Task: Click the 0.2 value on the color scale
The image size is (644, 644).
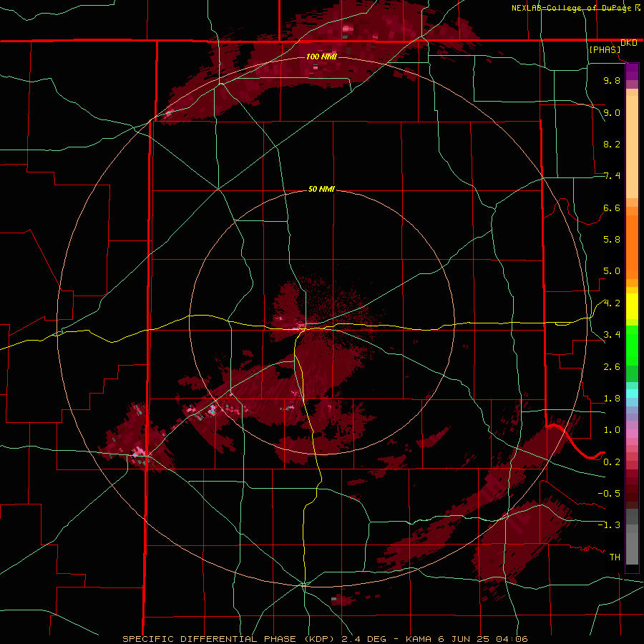Action: [612, 462]
